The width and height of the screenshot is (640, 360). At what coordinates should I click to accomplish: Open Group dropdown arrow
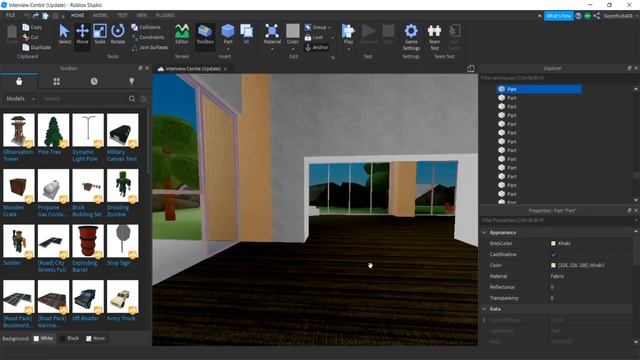pyautogui.click(x=329, y=28)
